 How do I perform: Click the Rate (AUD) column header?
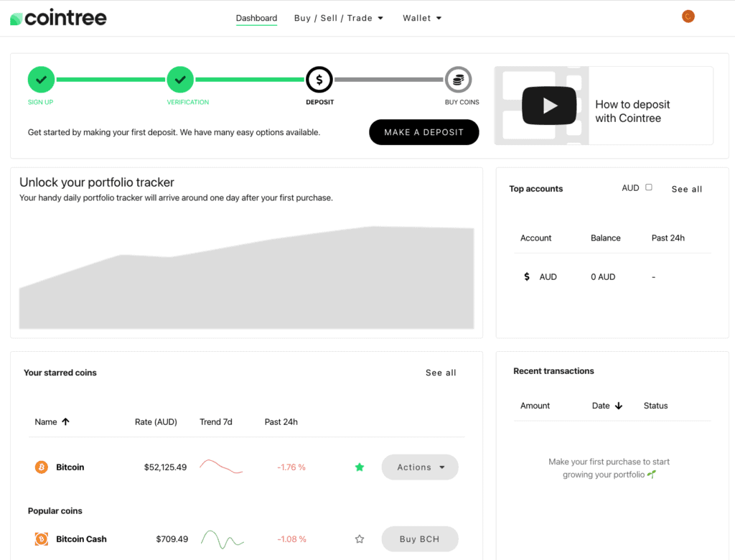coord(156,421)
